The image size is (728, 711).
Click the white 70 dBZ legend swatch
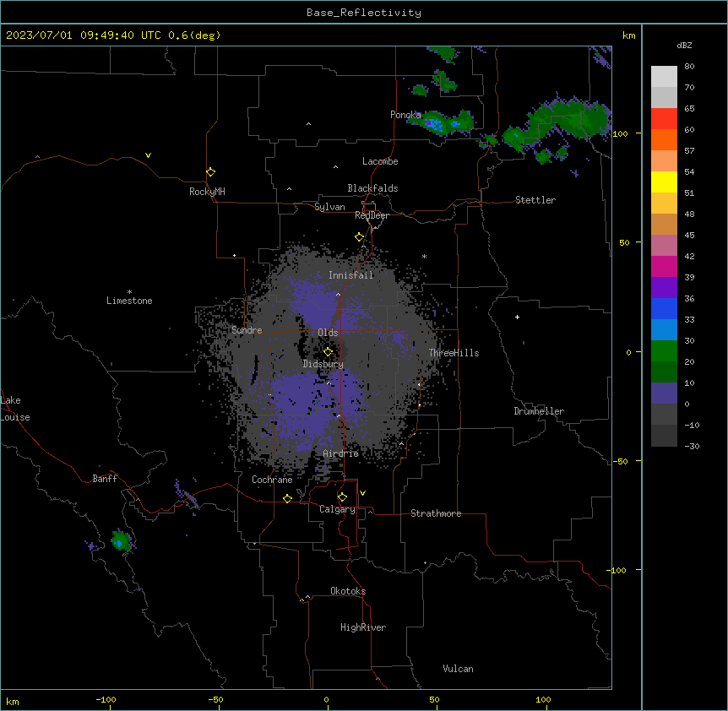tap(664, 76)
